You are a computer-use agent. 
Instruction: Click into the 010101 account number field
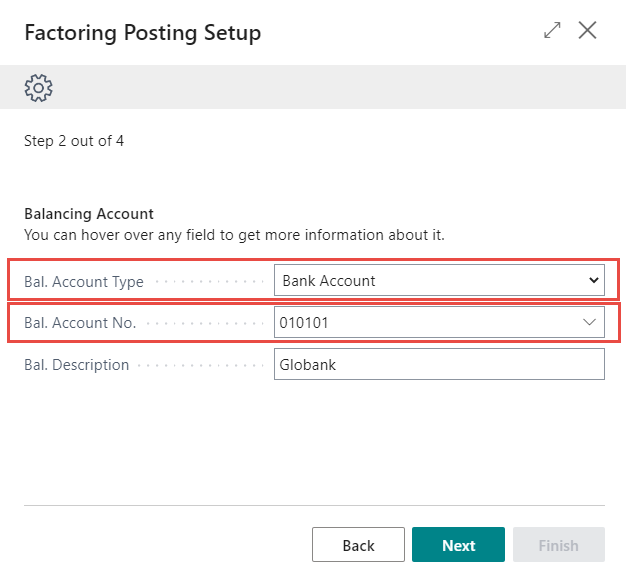tap(420, 323)
